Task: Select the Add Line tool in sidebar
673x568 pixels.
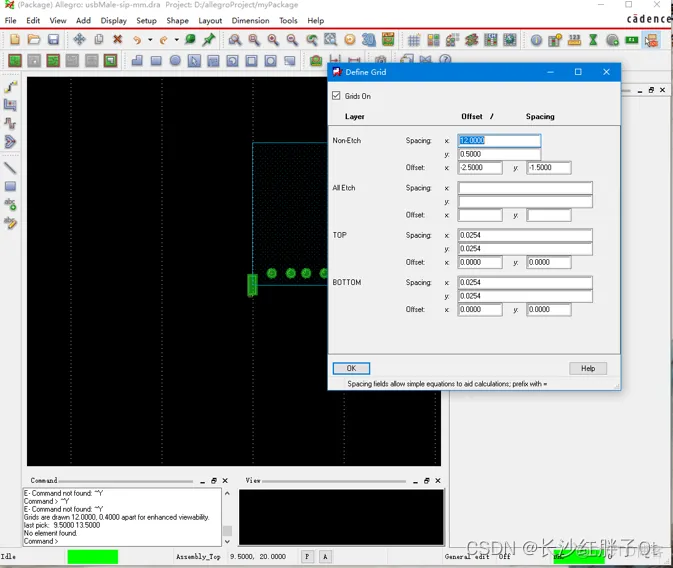Action: coord(10,168)
